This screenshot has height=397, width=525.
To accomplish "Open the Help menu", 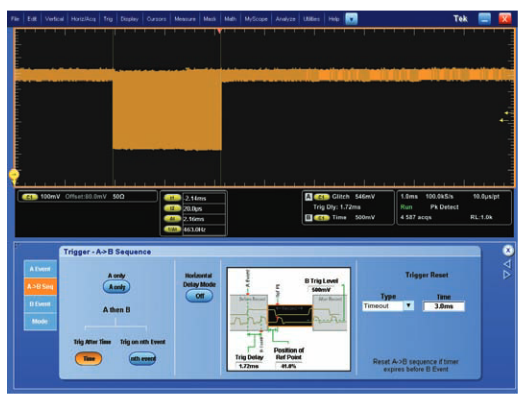I will [333, 19].
